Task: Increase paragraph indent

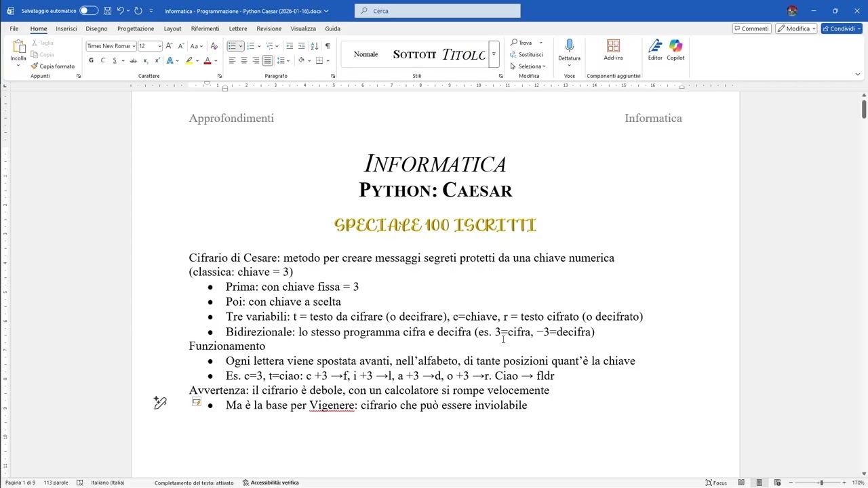Action: click(x=301, y=46)
